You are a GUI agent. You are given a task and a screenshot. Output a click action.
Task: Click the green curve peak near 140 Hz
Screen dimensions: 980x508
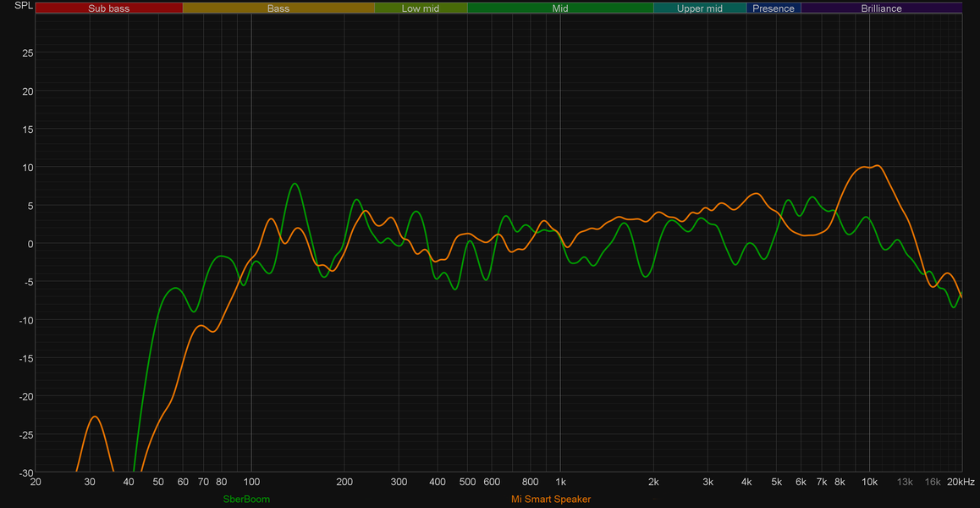[295, 184]
